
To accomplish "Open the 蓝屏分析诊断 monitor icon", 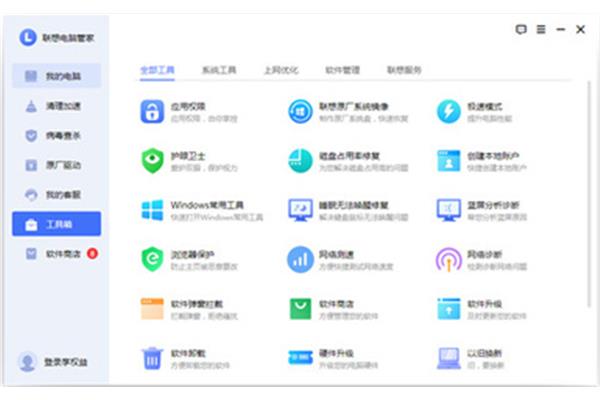I will pos(449,210).
